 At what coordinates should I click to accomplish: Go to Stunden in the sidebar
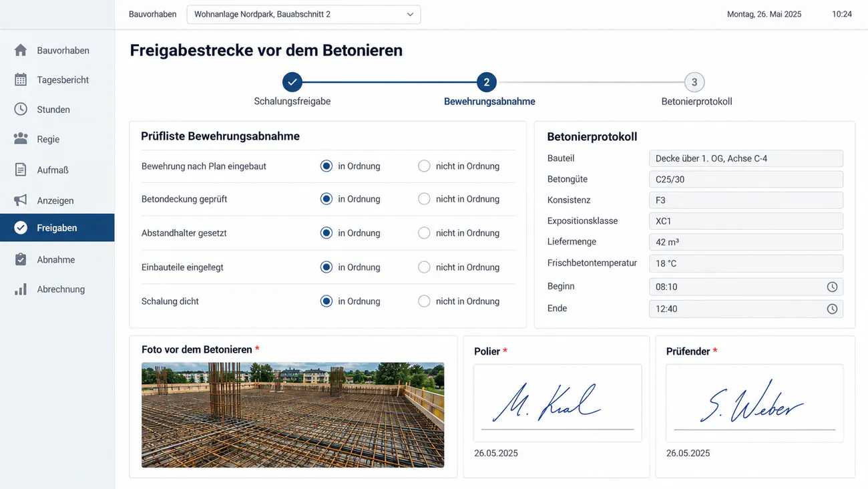pos(53,110)
